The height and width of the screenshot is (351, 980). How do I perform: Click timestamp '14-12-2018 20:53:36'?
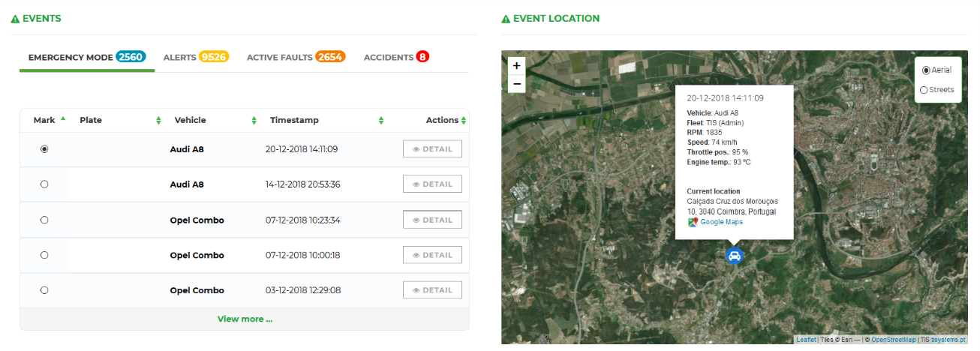(303, 184)
